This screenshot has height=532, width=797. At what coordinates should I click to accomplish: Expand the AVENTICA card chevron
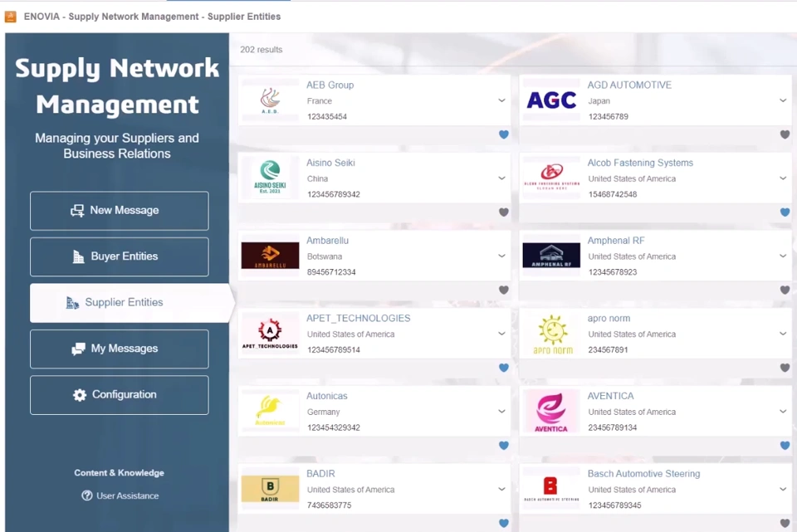783,412
